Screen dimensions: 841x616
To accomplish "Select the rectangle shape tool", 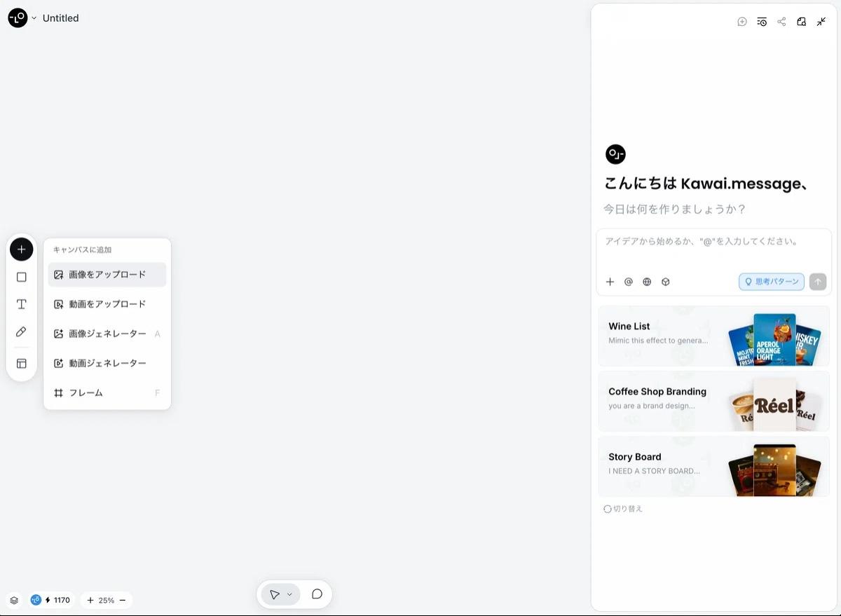I will [22, 277].
